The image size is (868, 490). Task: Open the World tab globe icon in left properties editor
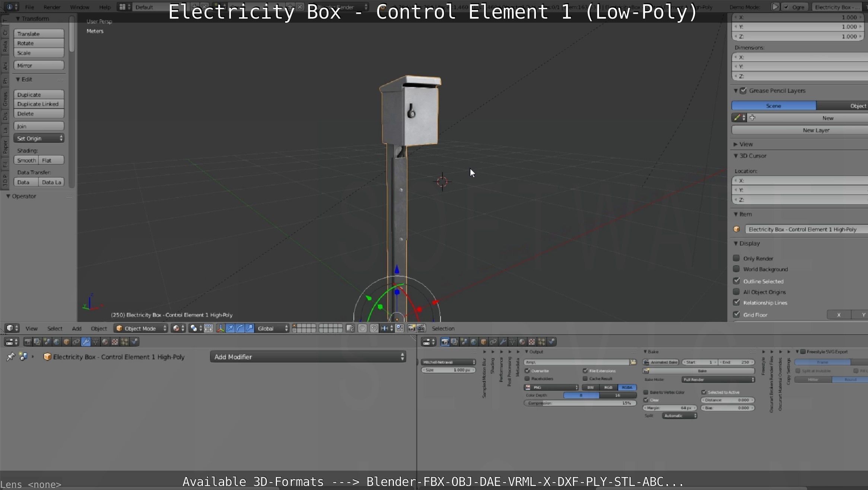click(x=57, y=342)
